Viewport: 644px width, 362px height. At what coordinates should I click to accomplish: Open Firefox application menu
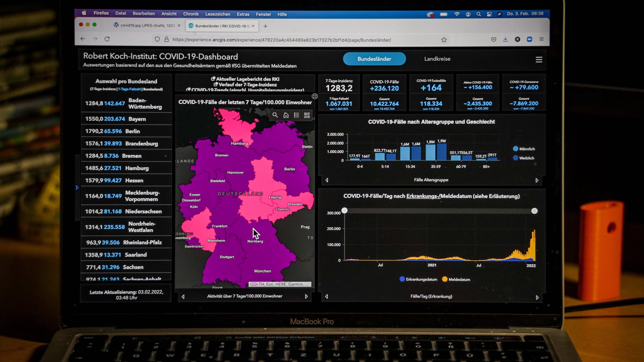[541, 39]
